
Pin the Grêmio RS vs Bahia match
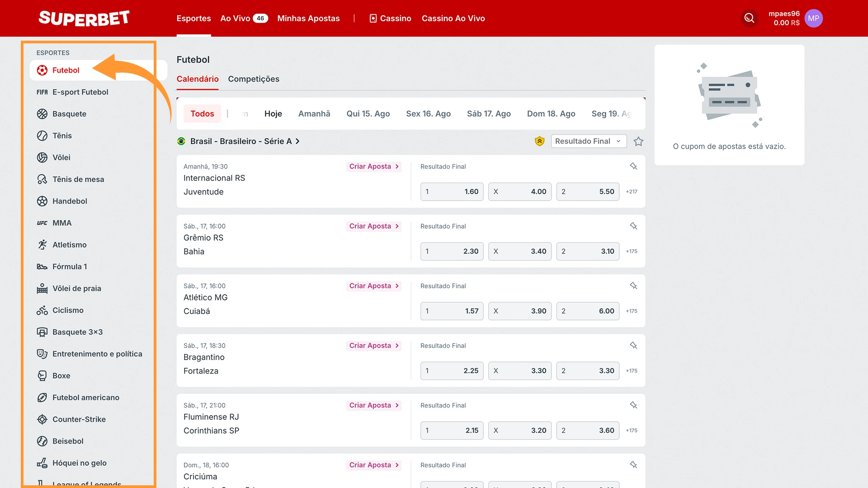[x=633, y=226]
